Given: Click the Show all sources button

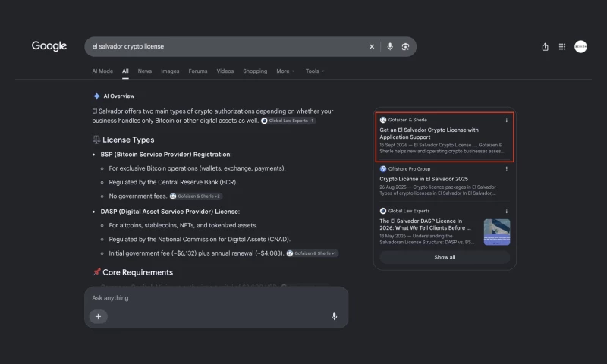Looking at the screenshot, I should coord(445,257).
